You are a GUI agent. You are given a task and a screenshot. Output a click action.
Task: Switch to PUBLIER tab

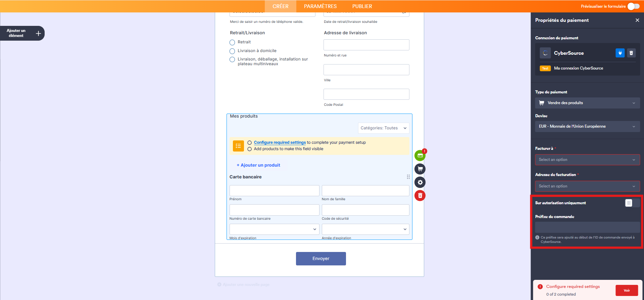click(362, 6)
